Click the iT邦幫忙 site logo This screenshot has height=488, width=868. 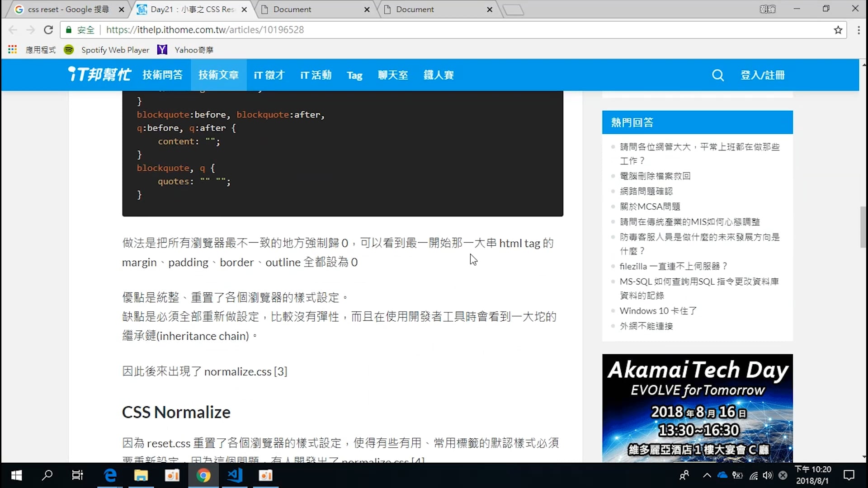99,75
